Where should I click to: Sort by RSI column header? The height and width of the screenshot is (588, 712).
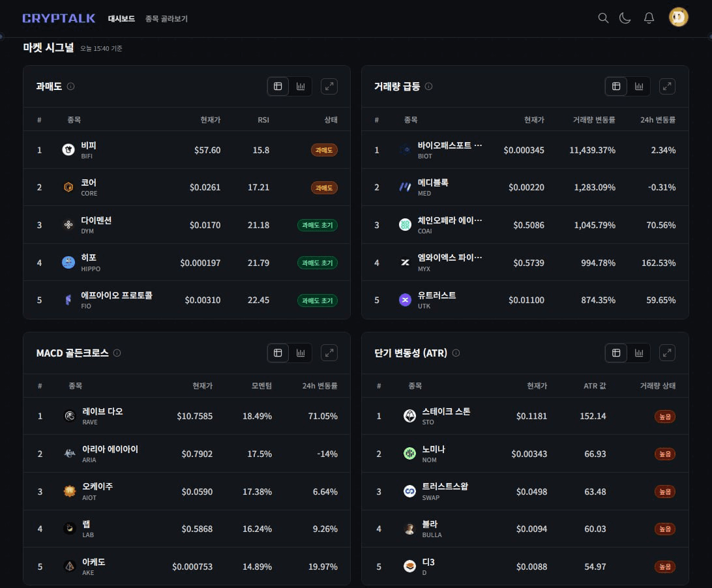pos(263,120)
